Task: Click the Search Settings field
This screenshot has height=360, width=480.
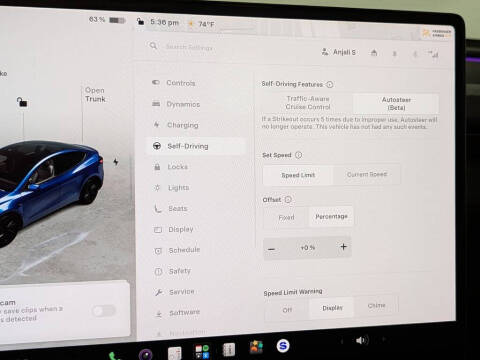Action: 189,47
